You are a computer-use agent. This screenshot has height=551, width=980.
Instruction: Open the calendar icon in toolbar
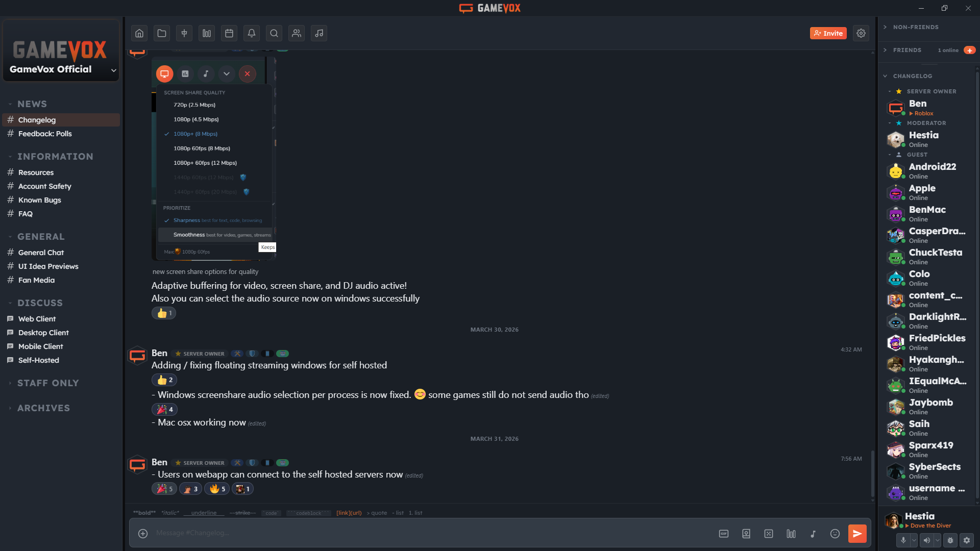click(x=229, y=33)
